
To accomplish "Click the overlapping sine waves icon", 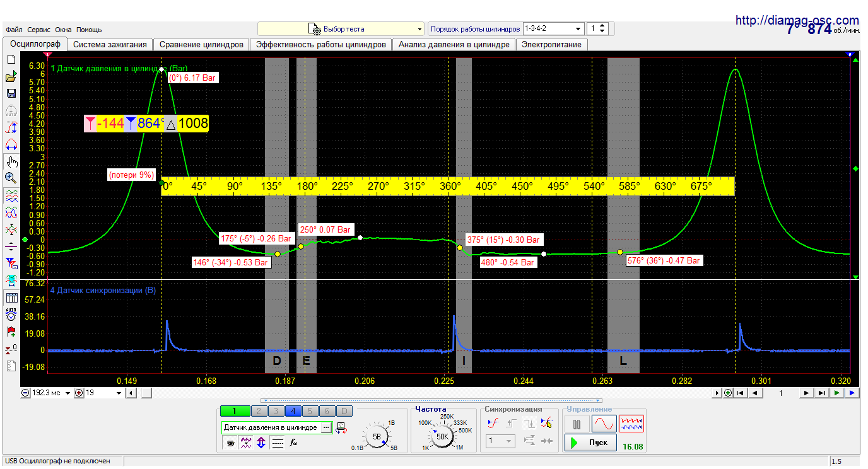I will (11, 212).
